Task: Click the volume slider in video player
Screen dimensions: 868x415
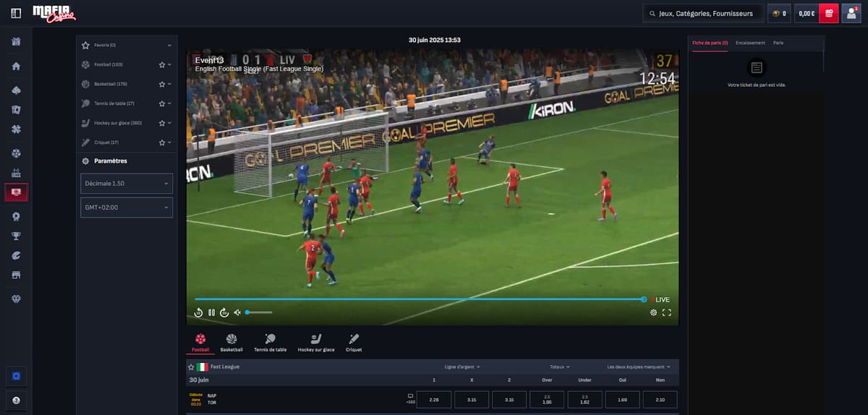Action: [x=259, y=312]
